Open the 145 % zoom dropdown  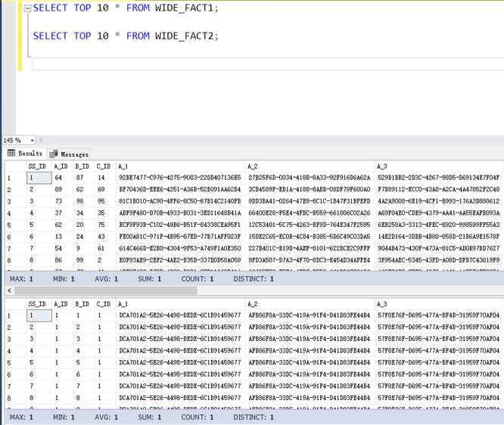click(32, 141)
